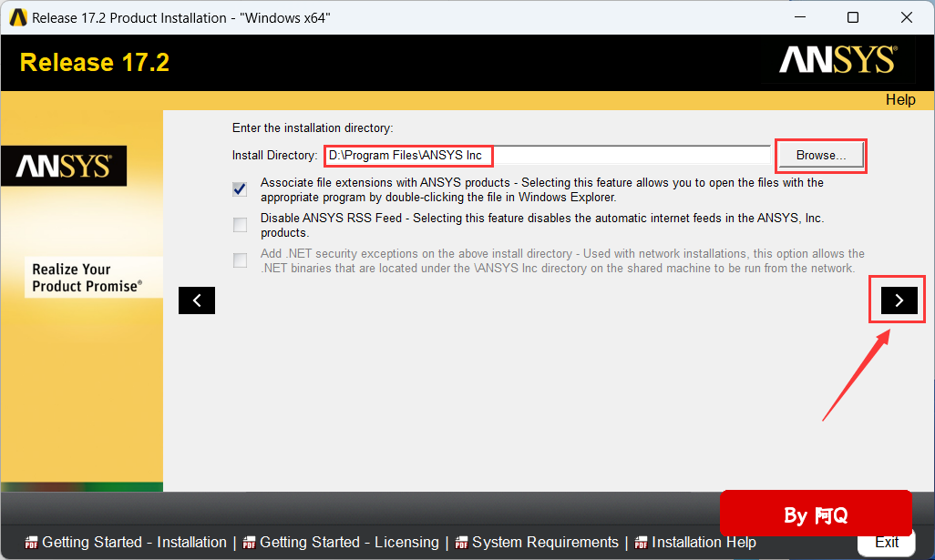Screen dimensions: 935x560
Task: Click the ANSYS title bar app icon
Action: (18, 18)
